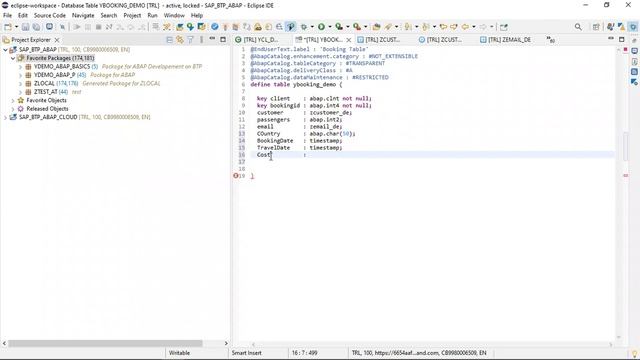Open Project Explorer view menu

click(x=201, y=40)
